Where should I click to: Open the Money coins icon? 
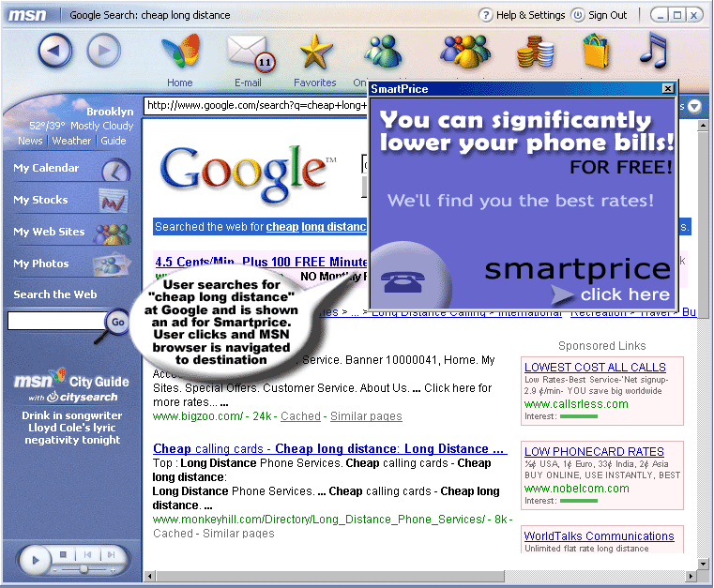[x=536, y=53]
